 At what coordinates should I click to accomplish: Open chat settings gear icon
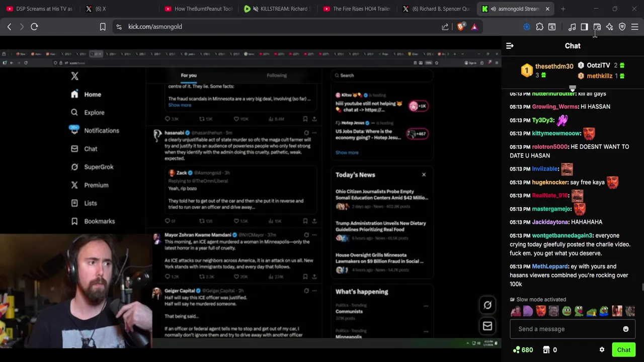[x=602, y=350]
